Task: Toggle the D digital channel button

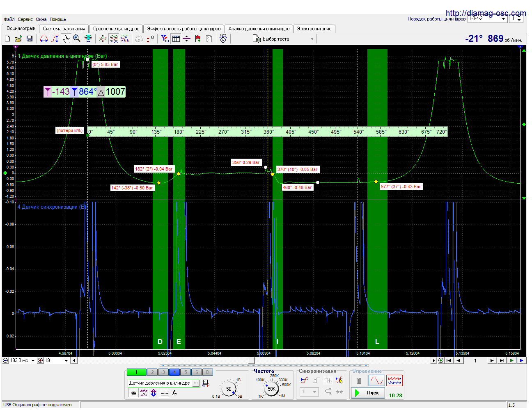Action: pos(208,372)
